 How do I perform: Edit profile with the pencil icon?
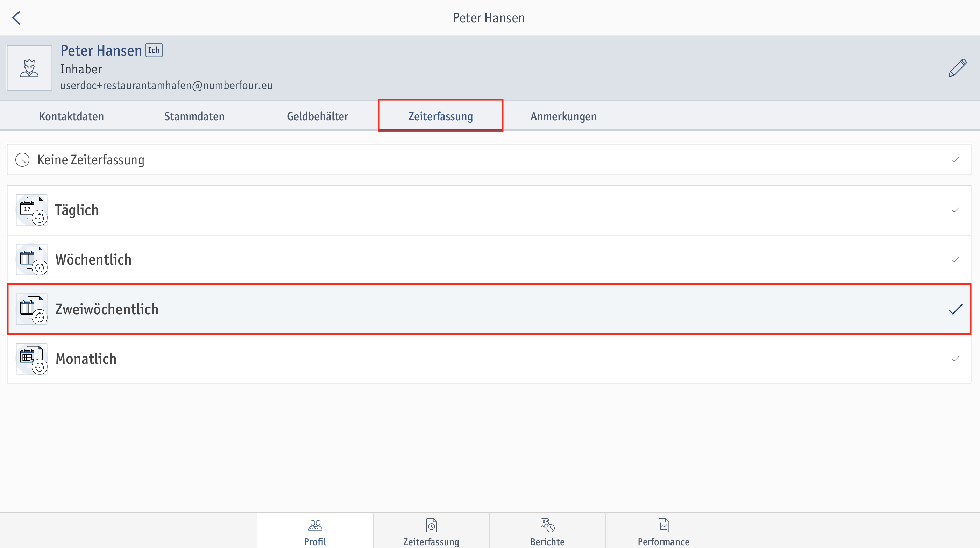(957, 68)
